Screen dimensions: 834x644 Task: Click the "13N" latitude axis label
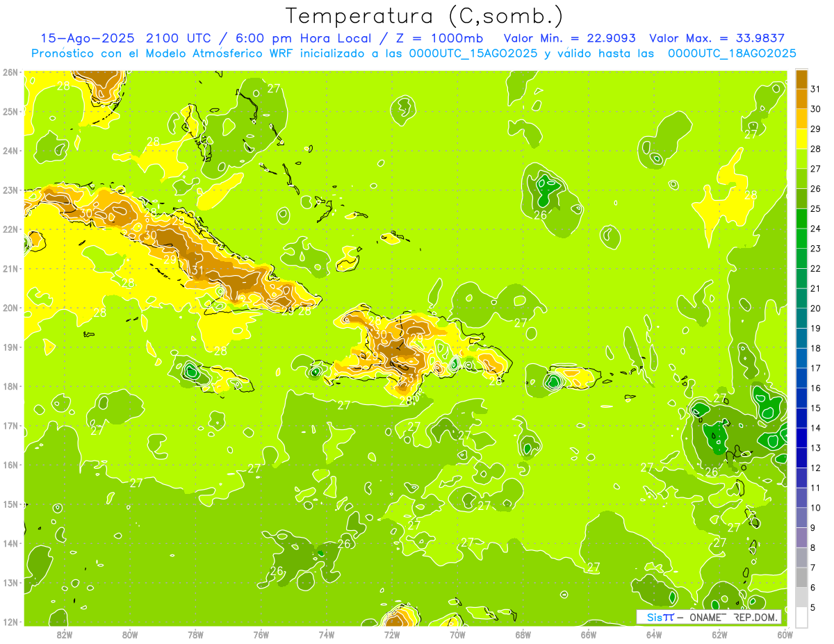click(10, 583)
